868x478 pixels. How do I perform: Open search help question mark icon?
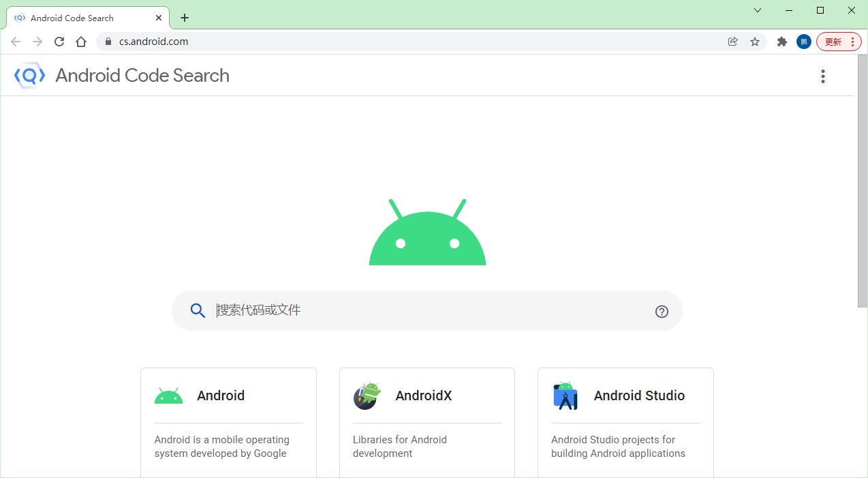click(662, 312)
